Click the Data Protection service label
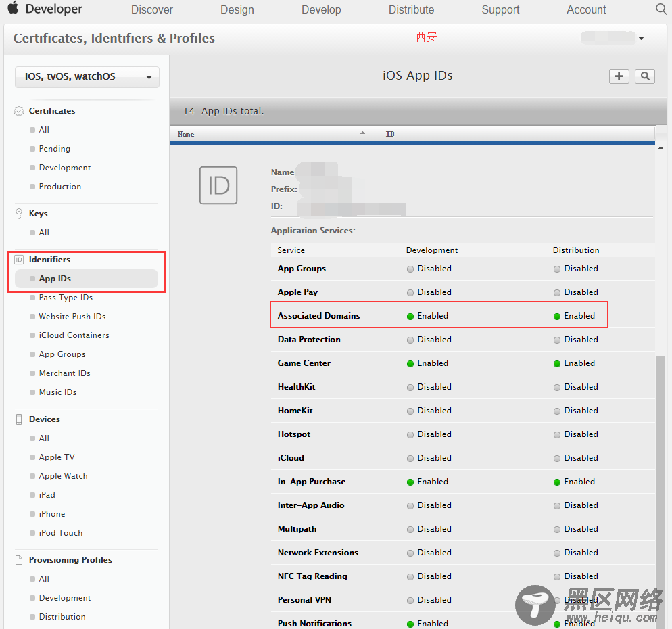Image resolution: width=672 pixels, height=629 pixels. tap(309, 339)
